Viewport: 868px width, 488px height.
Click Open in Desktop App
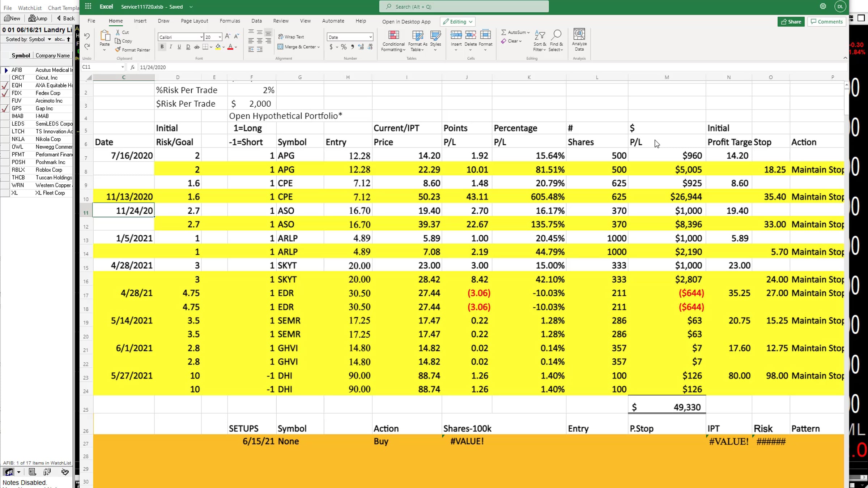click(x=406, y=22)
